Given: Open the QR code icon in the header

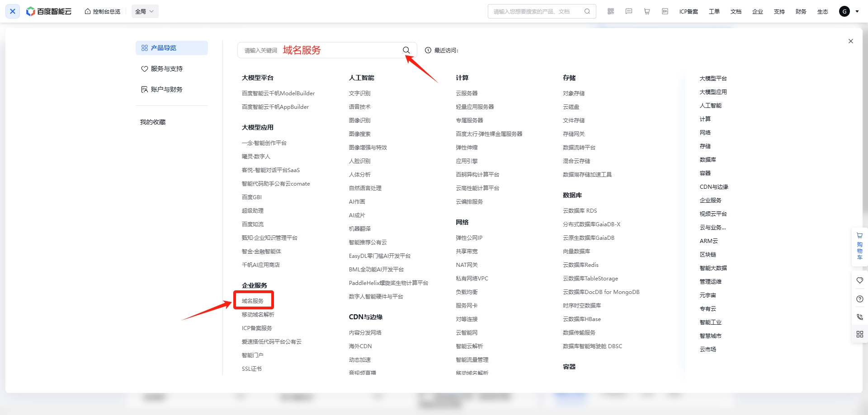Looking at the screenshot, I should pos(611,11).
